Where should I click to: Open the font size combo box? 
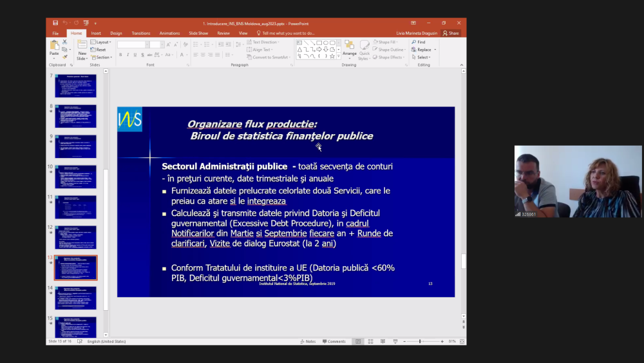click(157, 44)
